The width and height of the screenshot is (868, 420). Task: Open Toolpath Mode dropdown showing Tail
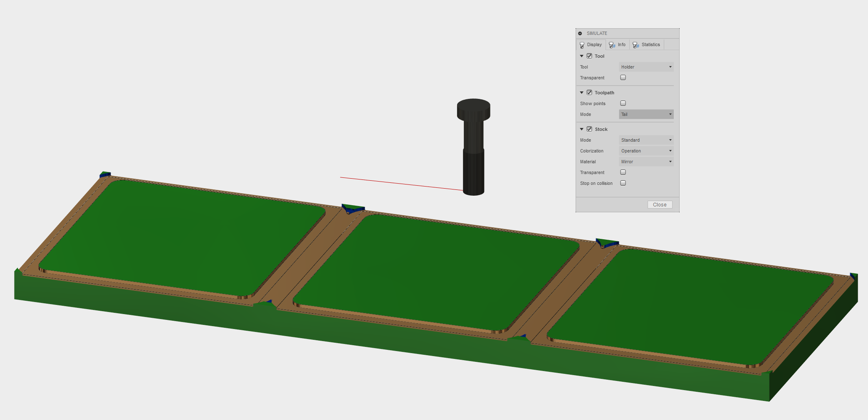pos(646,114)
